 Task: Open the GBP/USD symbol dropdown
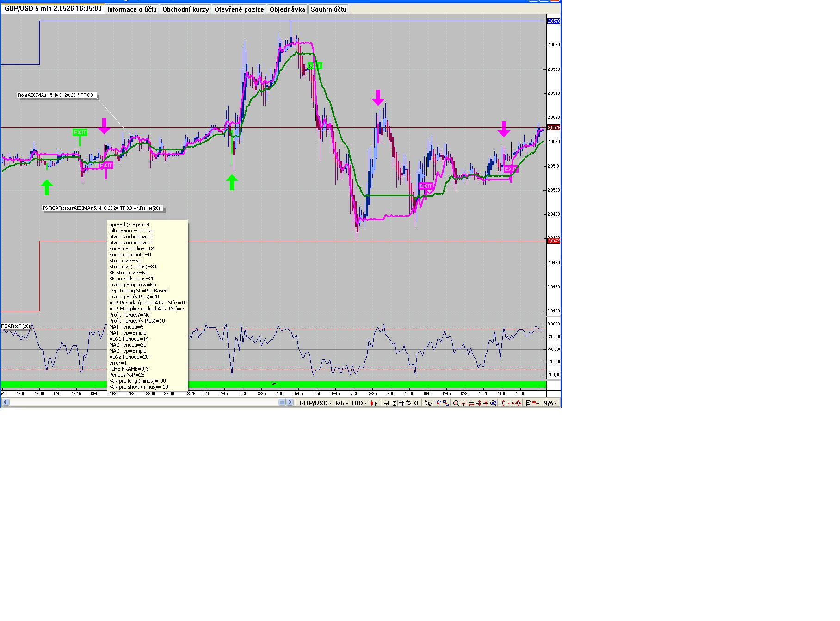click(x=315, y=403)
